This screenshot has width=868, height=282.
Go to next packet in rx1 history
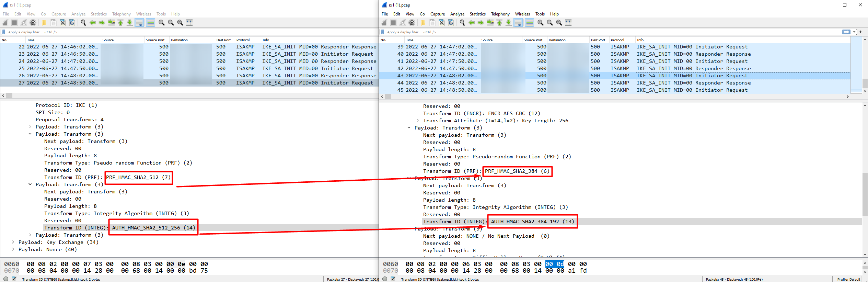click(481, 23)
